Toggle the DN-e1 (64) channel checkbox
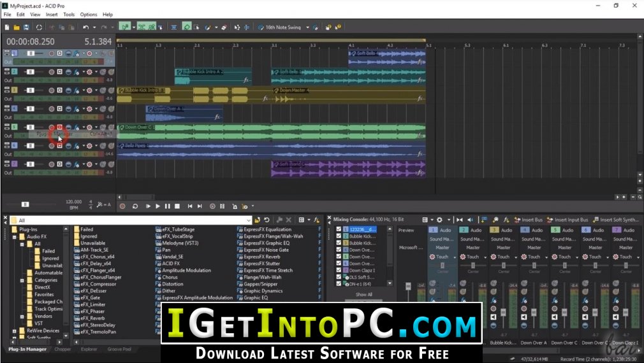This screenshot has width=644, height=363. pos(339,283)
